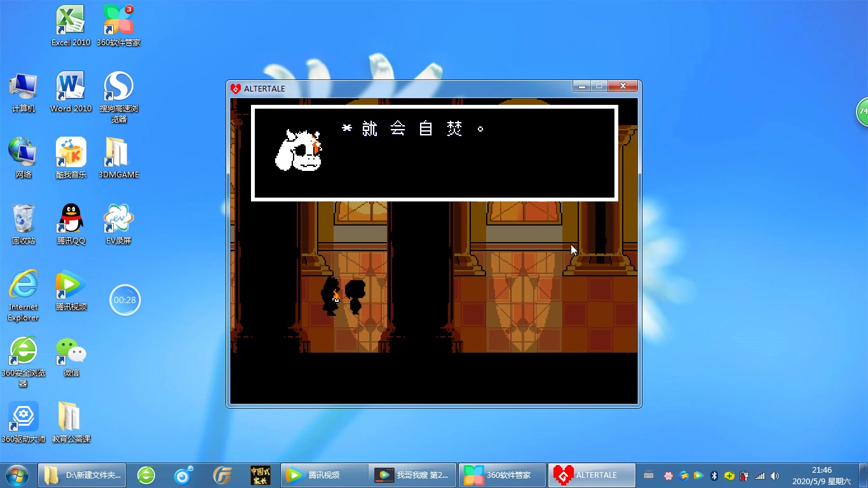Select the 教育公需课 folder on the desktop
868x488 pixels.
(71, 423)
